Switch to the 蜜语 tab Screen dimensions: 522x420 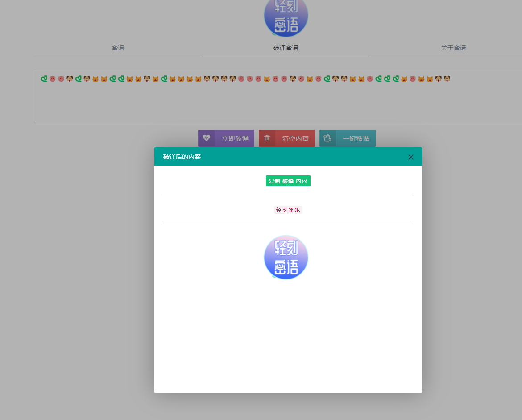pyautogui.click(x=118, y=48)
